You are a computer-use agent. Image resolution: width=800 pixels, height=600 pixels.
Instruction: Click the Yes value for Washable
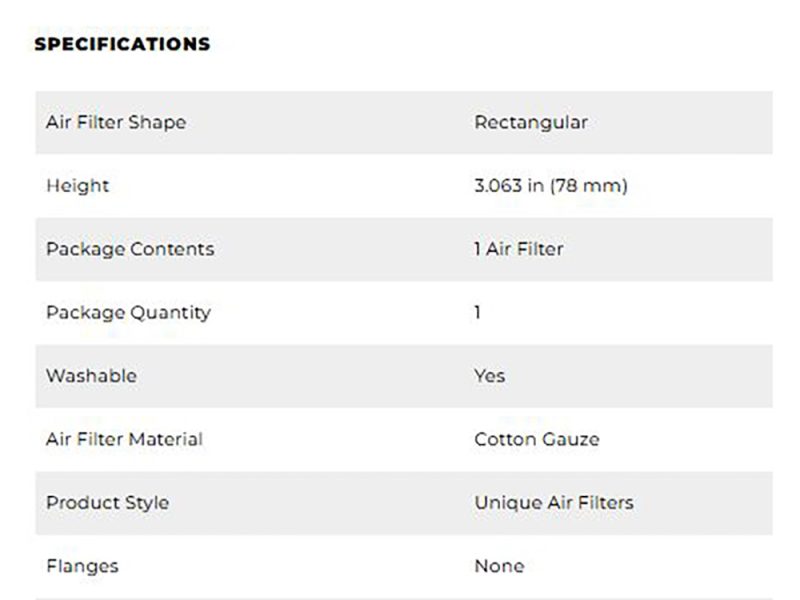(490, 376)
